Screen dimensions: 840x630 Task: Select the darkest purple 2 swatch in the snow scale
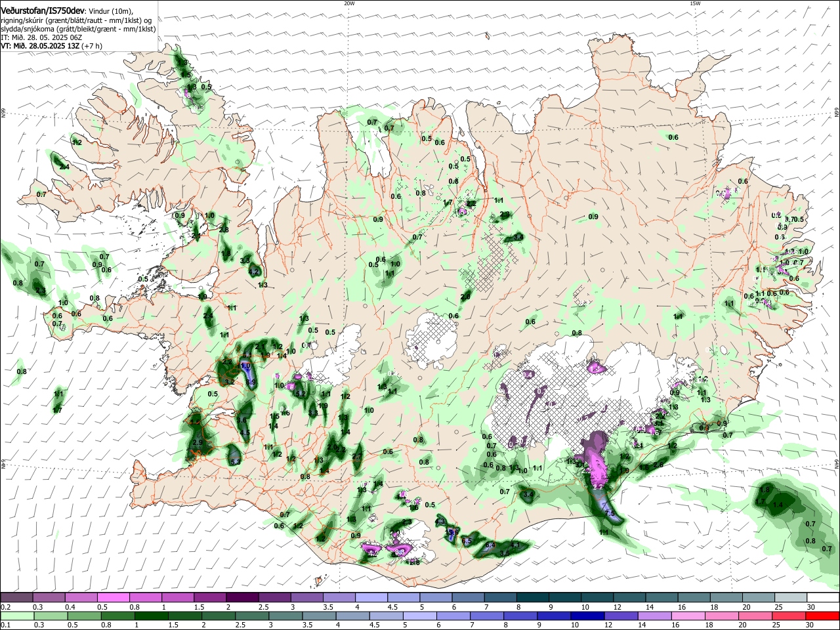(242, 598)
